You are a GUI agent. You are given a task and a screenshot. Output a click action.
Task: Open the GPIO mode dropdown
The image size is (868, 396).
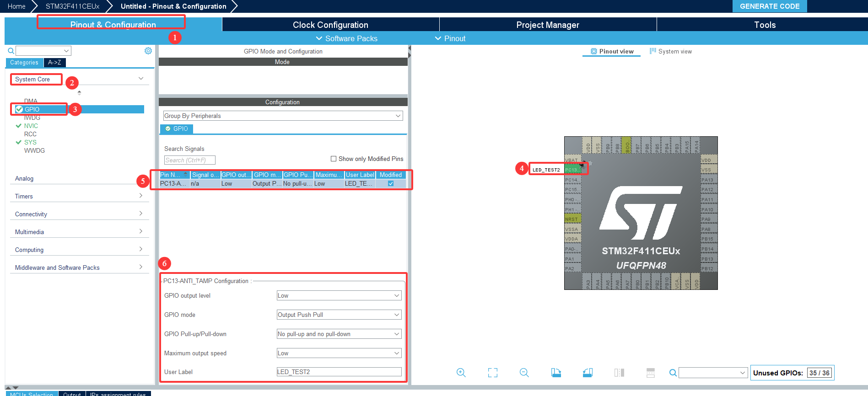tap(339, 315)
